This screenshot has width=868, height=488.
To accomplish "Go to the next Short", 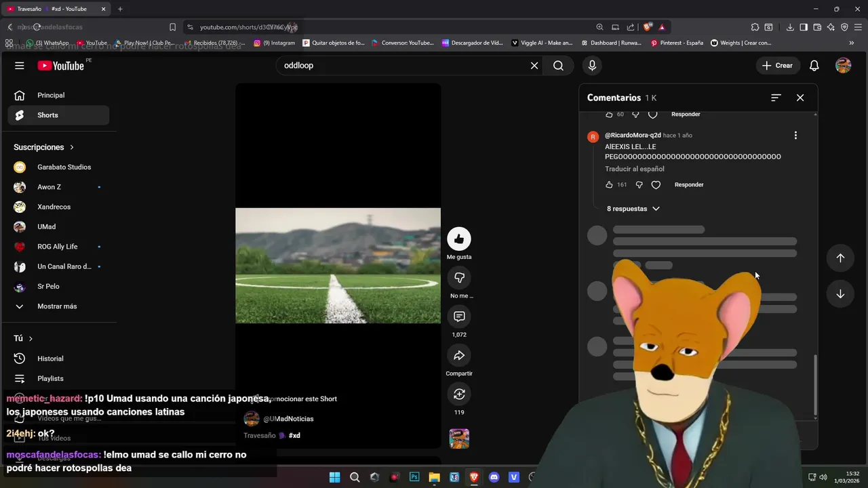I will pyautogui.click(x=840, y=294).
